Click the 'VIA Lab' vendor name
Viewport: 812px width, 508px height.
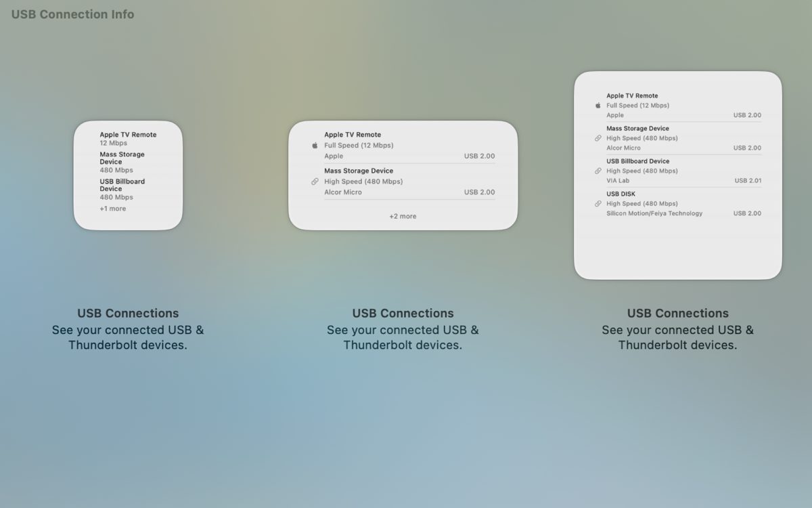tap(618, 181)
